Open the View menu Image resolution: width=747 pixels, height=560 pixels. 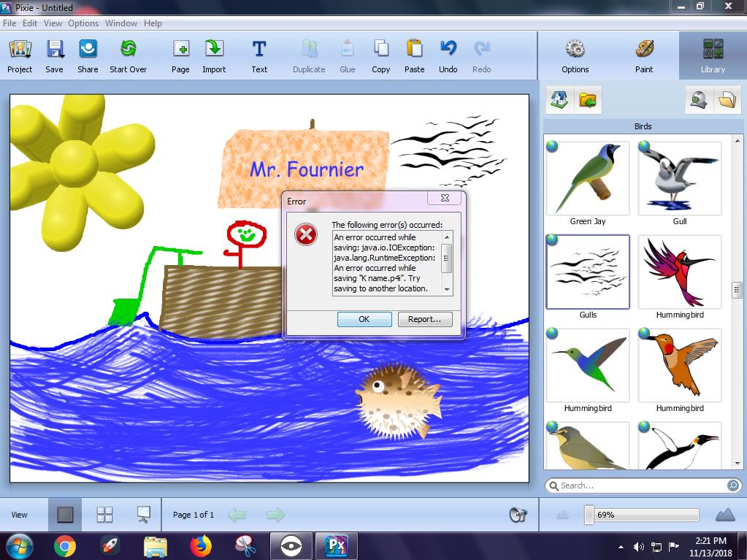pos(53,23)
